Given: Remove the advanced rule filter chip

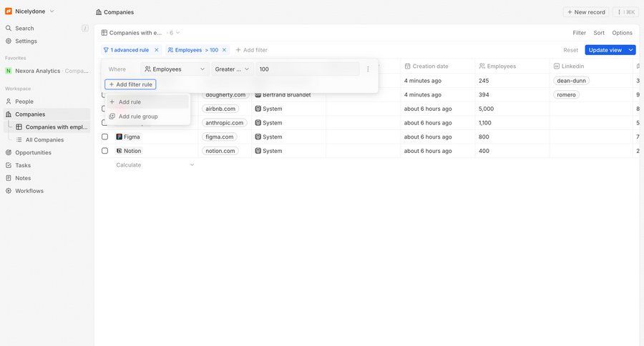Looking at the screenshot, I should point(157,50).
